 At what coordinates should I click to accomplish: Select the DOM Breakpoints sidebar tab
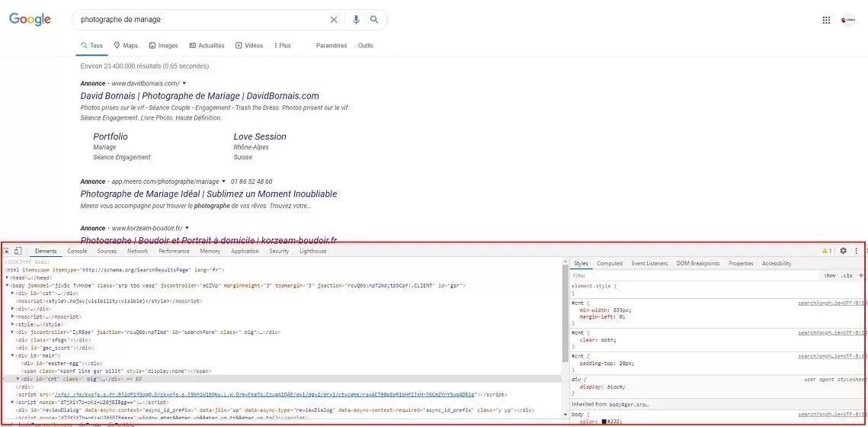pyautogui.click(x=697, y=264)
